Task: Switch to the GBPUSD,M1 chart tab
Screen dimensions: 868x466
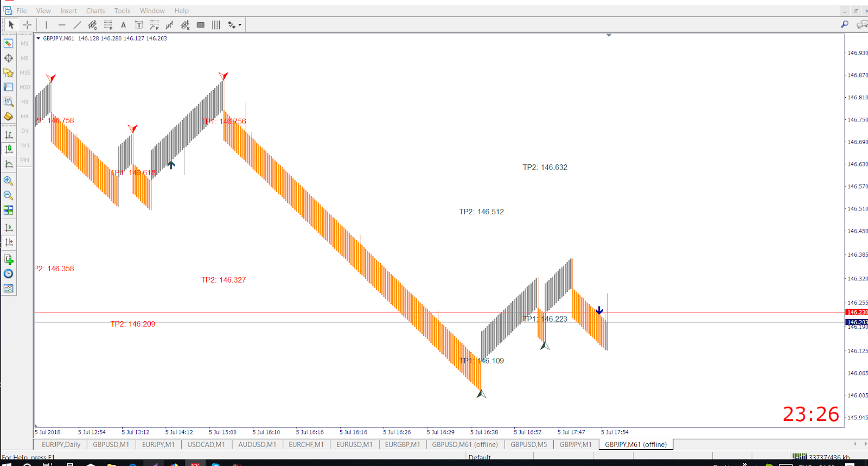Action: 111,444
